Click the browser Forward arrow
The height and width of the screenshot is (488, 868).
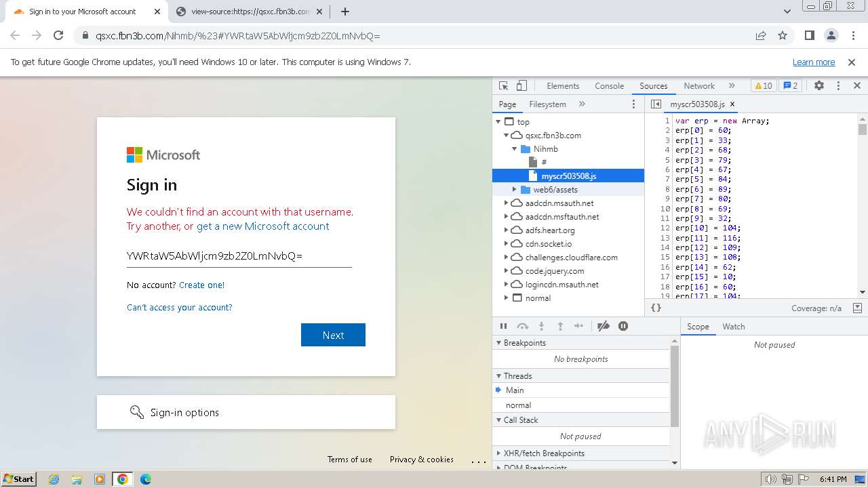37,36
